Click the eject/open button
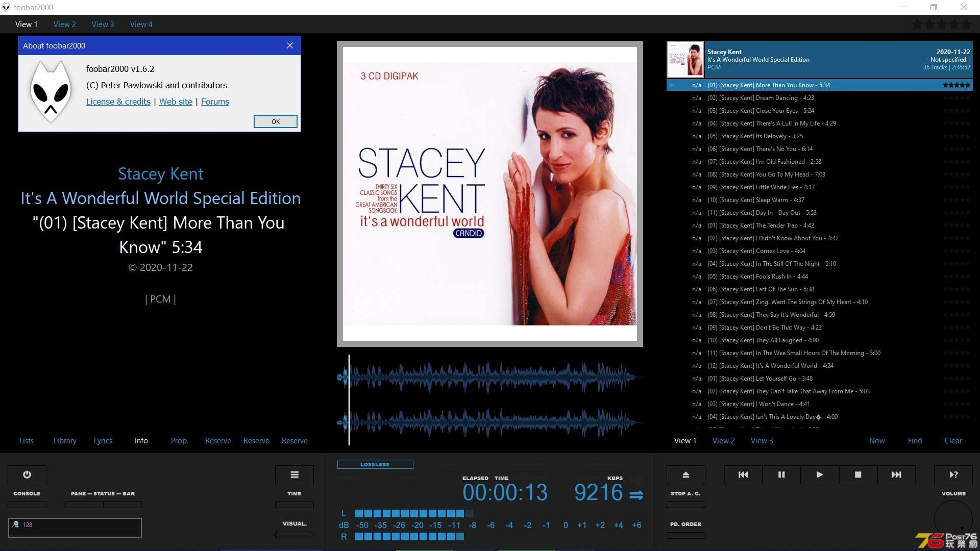 686,474
